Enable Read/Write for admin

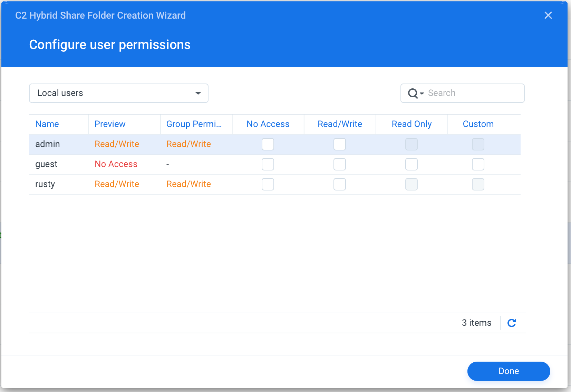(340, 144)
